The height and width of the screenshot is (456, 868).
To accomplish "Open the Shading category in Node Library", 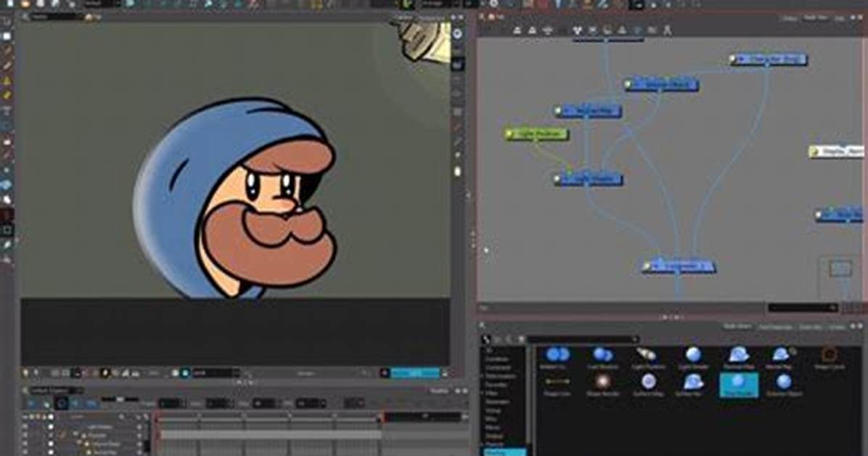I will [x=503, y=452].
